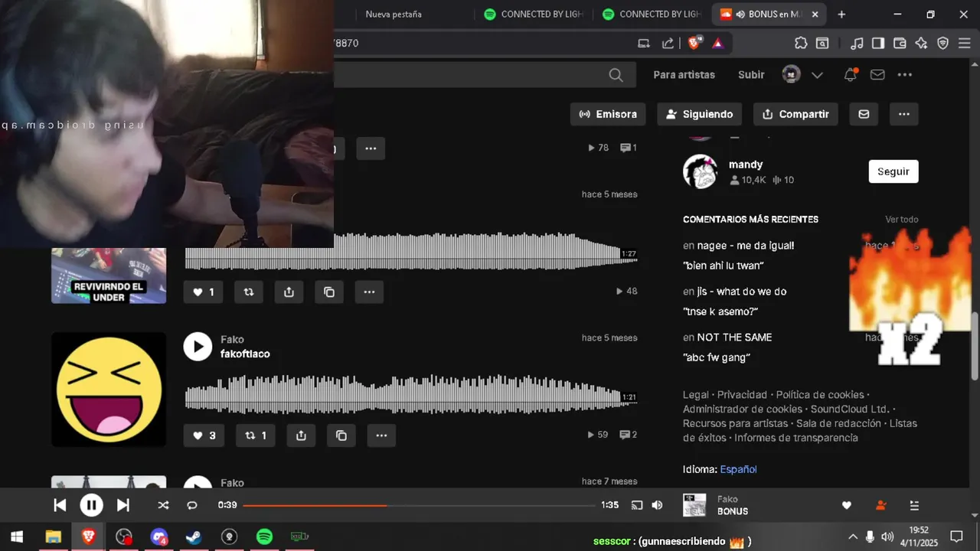The width and height of the screenshot is (980, 551).
Task: Open SoundCloud messages inbox
Action: pyautogui.click(x=877, y=75)
